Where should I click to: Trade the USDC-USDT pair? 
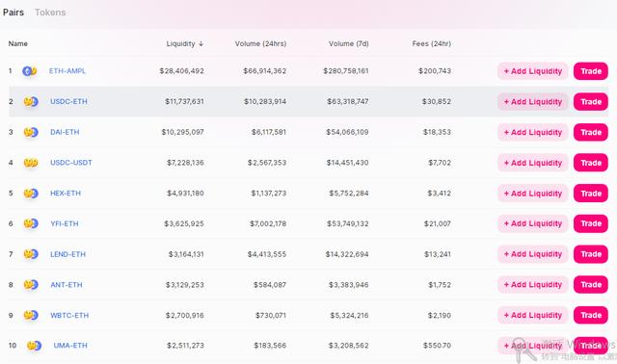coord(591,163)
